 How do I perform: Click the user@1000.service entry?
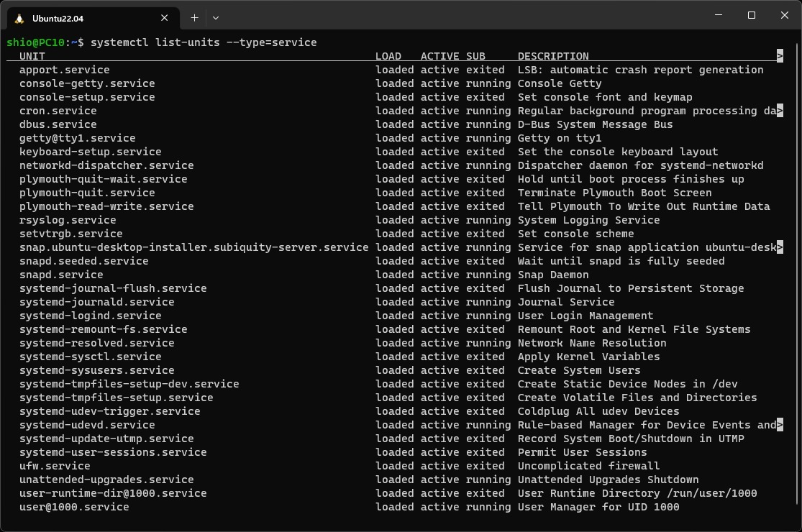pyautogui.click(x=74, y=507)
